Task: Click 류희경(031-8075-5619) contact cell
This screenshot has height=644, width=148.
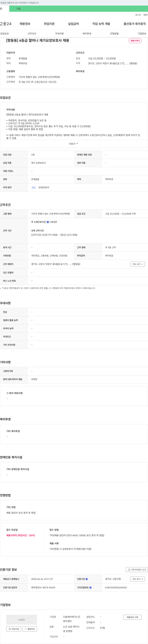Action: point(43,588)
